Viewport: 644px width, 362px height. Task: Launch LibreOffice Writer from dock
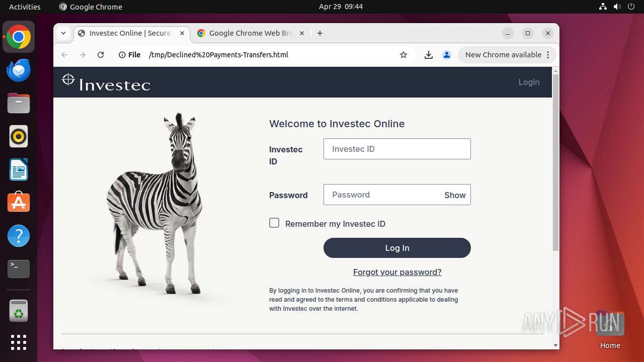pyautogui.click(x=19, y=169)
